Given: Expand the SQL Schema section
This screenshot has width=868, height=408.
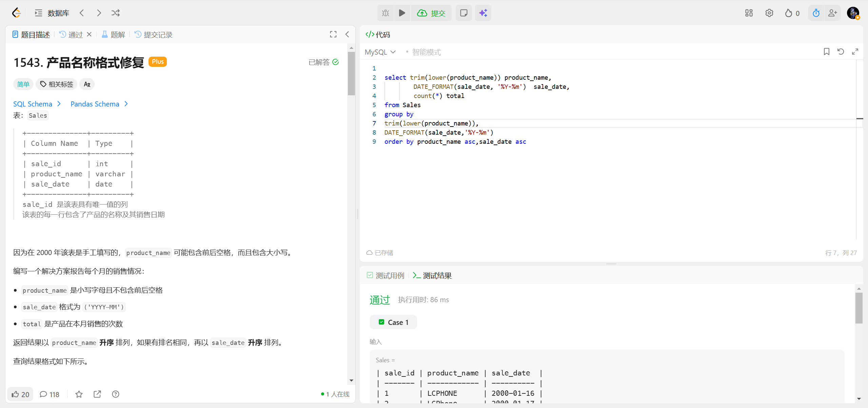Looking at the screenshot, I should [x=37, y=104].
